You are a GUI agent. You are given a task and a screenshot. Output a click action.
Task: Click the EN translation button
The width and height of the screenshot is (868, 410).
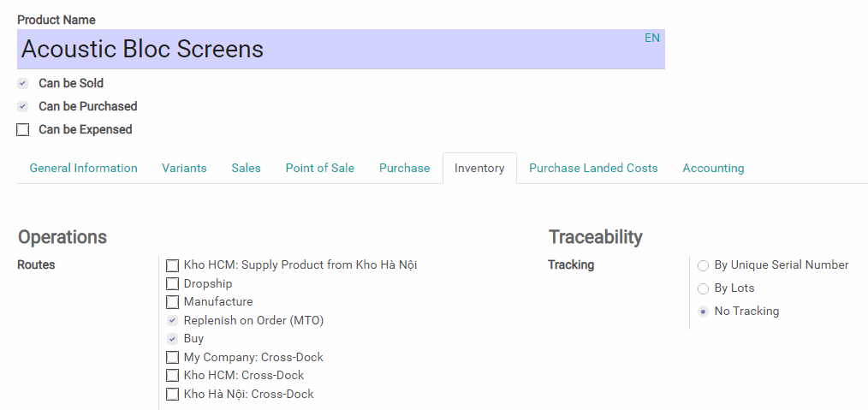[652, 38]
